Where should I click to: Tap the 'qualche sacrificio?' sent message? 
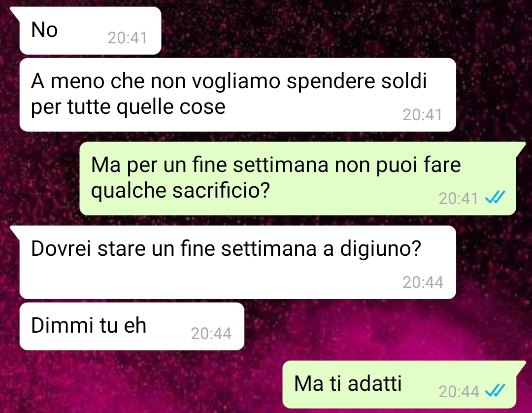298,178
